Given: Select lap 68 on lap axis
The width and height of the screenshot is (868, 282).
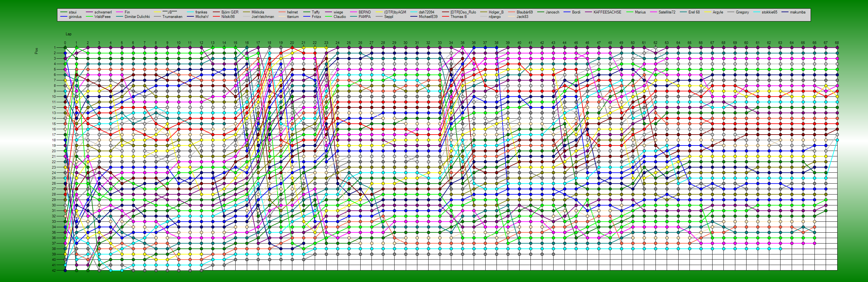Looking at the screenshot, I should click(837, 43).
